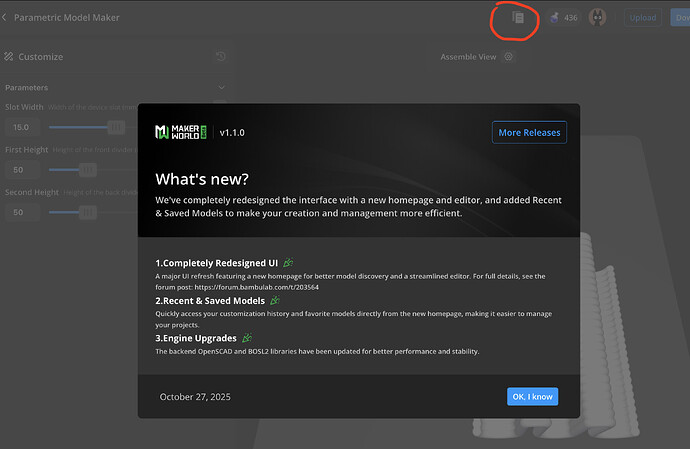The image size is (690, 449).
Task: Click the Second Height slider handle
Action: tap(88, 213)
